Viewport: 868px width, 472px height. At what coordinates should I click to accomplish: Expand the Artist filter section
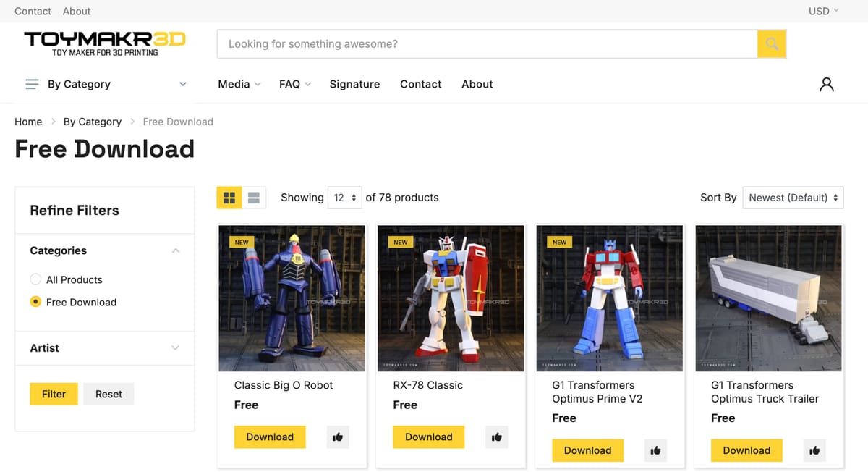pyautogui.click(x=175, y=348)
